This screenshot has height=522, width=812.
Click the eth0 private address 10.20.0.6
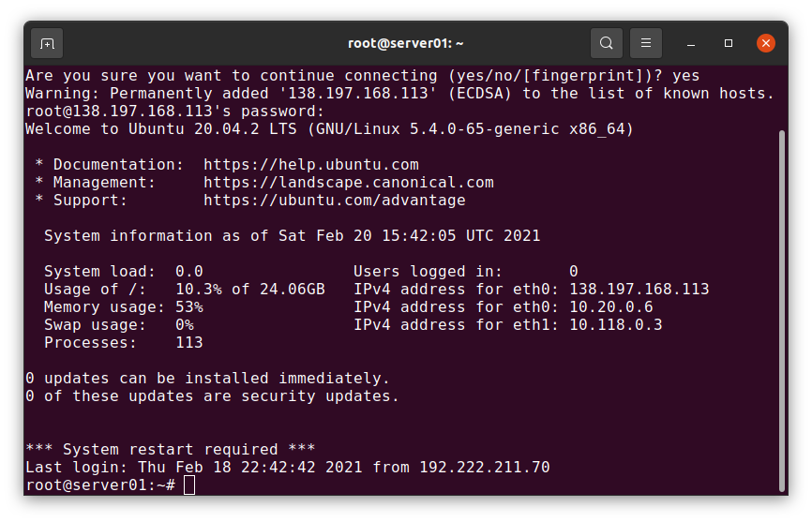(x=611, y=307)
